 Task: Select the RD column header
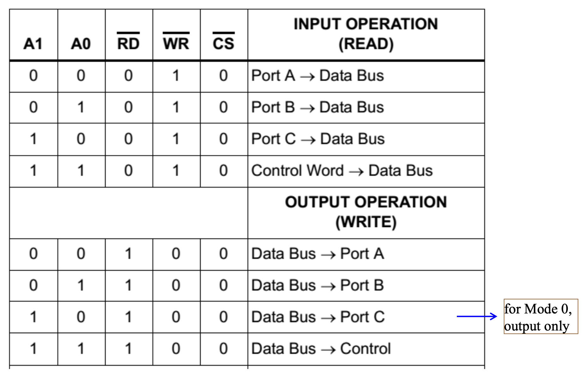pos(128,43)
